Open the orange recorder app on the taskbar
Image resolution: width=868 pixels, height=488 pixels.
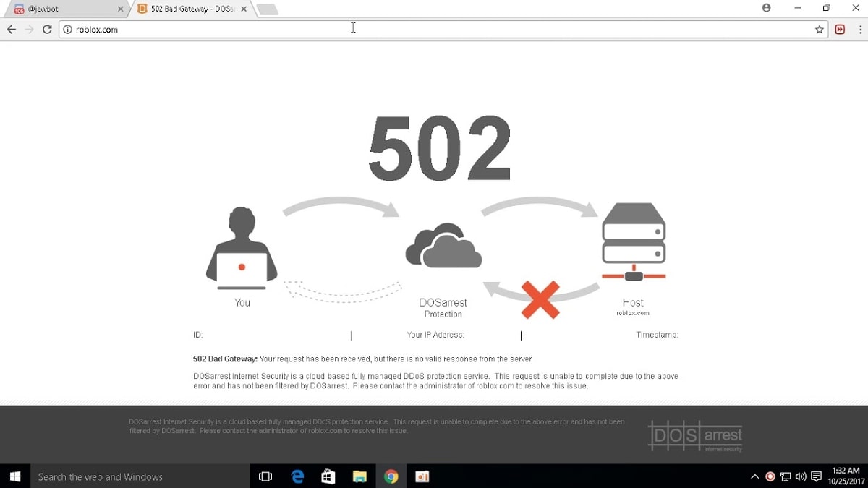click(422, 476)
